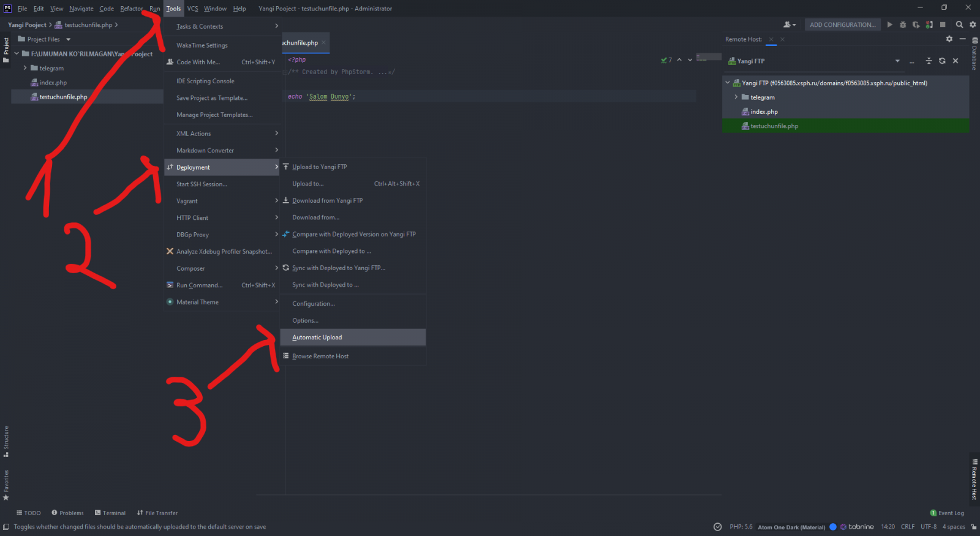Screen dimensions: 980x536
Task: Refresh the Remote Host file list
Action: (x=942, y=61)
